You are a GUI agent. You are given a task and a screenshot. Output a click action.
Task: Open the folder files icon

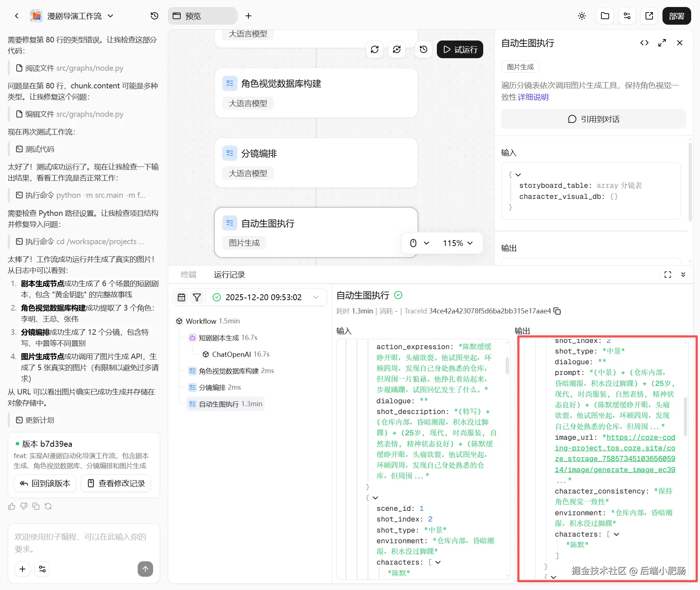(x=605, y=16)
